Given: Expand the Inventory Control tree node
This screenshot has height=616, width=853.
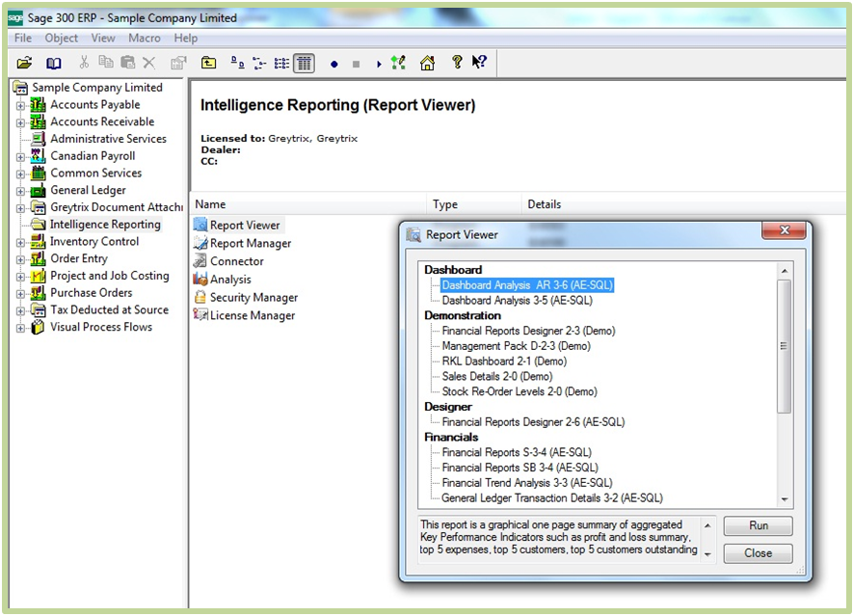Looking at the screenshot, I should click(20, 242).
